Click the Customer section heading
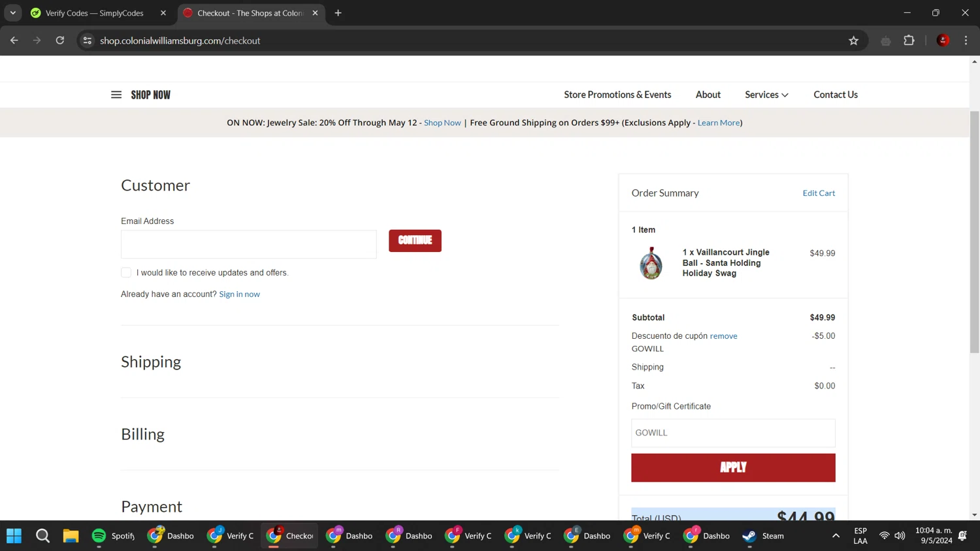 (155, 185)
